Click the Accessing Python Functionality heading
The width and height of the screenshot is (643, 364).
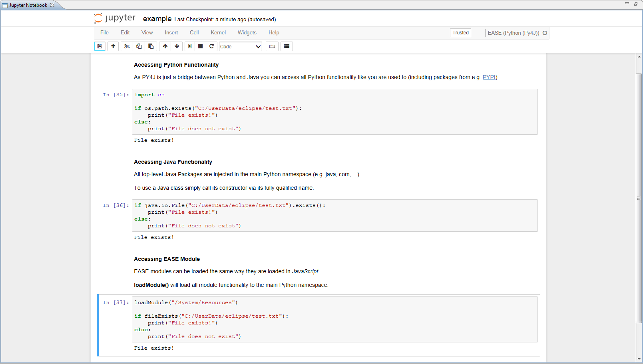click(x=176, y=65)
